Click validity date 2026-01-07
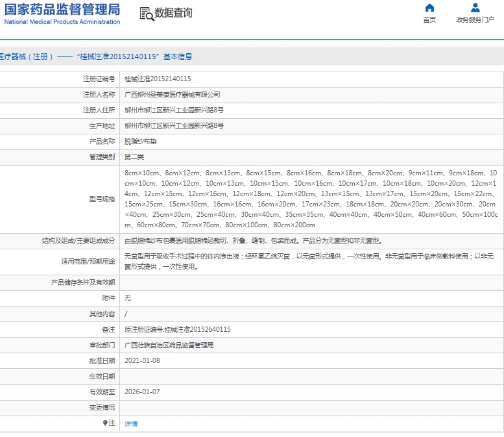504x437 pixels. point(142,392)
